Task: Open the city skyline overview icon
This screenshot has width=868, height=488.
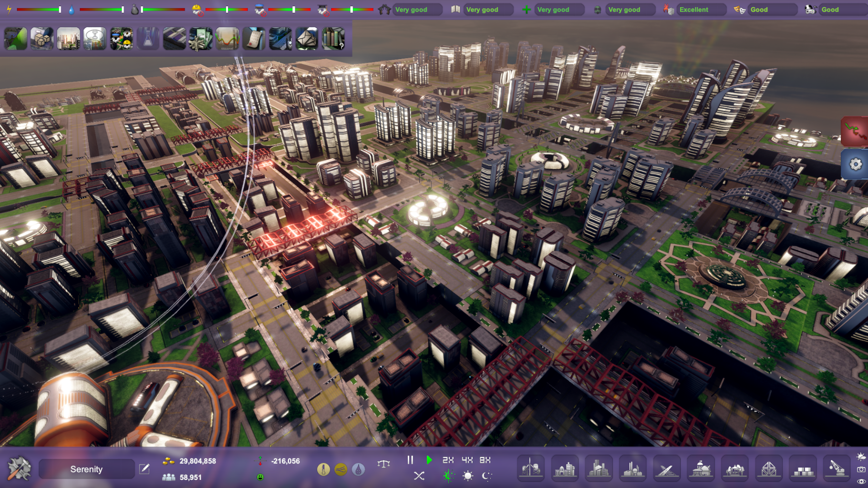Action: (x=68, y=39)
